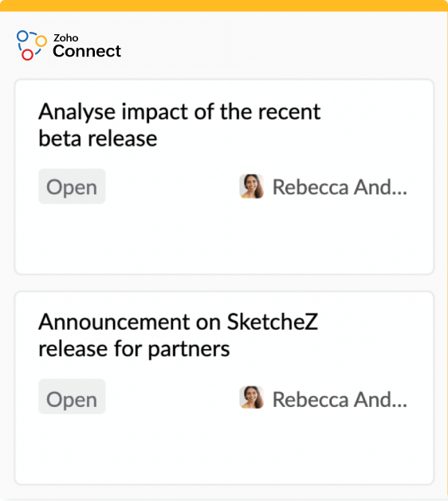Click the Zoho Connect logo icon
The image size is (448, 501).
32,45
